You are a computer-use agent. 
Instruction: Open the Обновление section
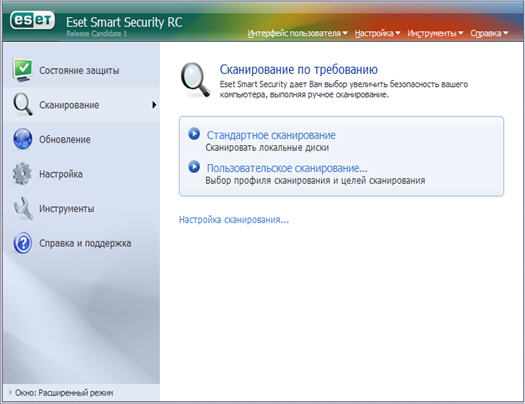click(x=65, y=140)
